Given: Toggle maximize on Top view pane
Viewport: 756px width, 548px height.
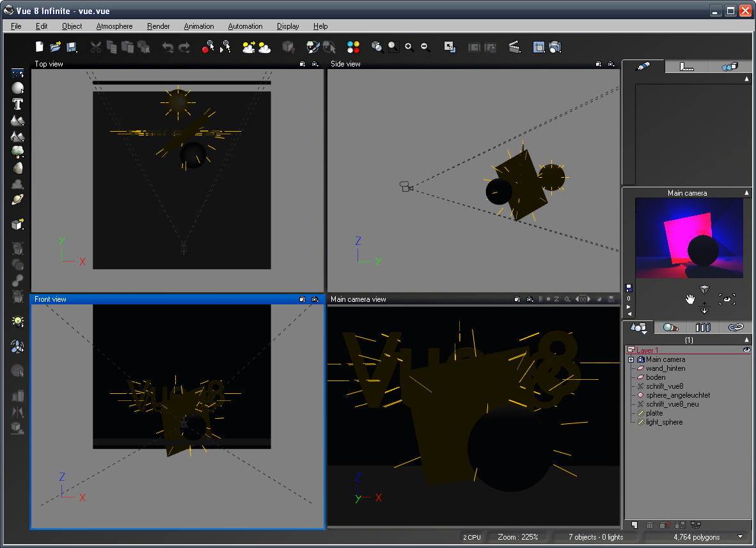Looking at the screenshot, I should pyautogui.click(x=303, y=64).
